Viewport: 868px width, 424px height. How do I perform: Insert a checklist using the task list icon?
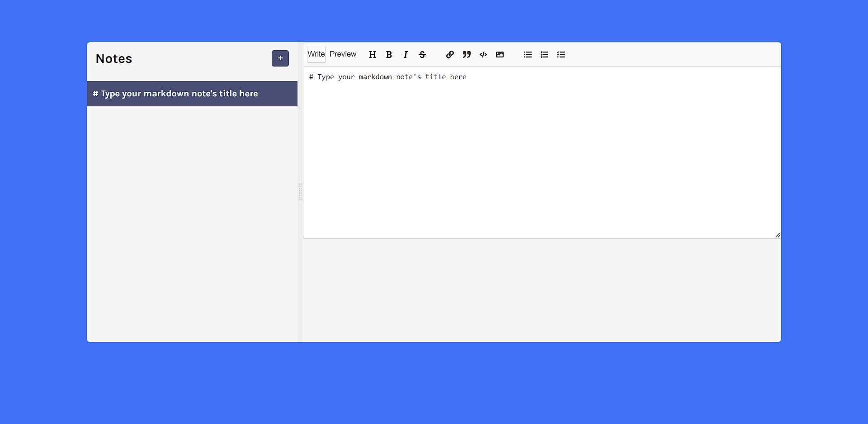561,54
